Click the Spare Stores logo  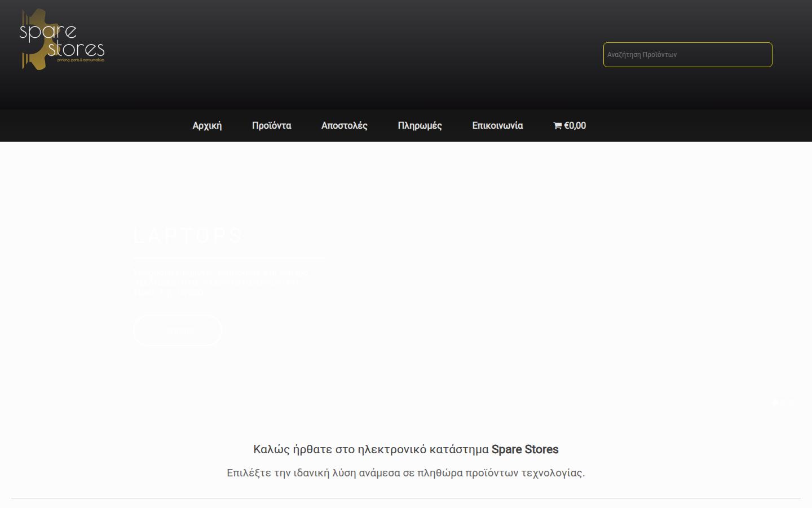pos(62,40)
